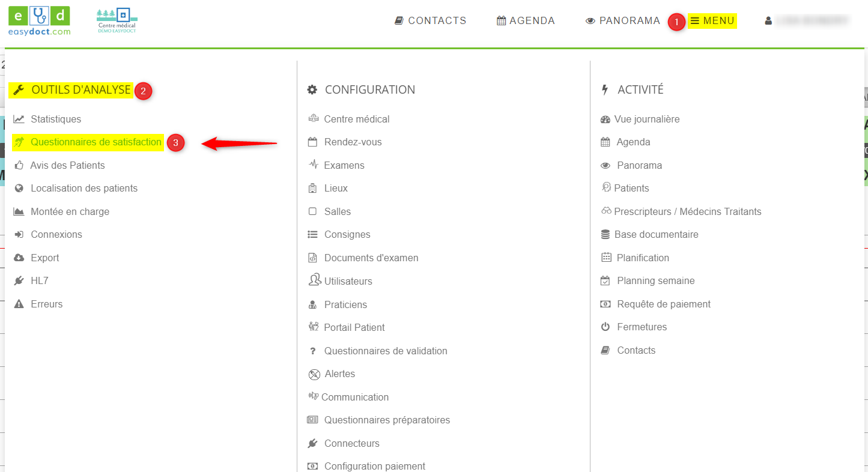Screen dimensions: 868x472
Task: Open the MENU dropdown in the top bar
Action: 712,21
